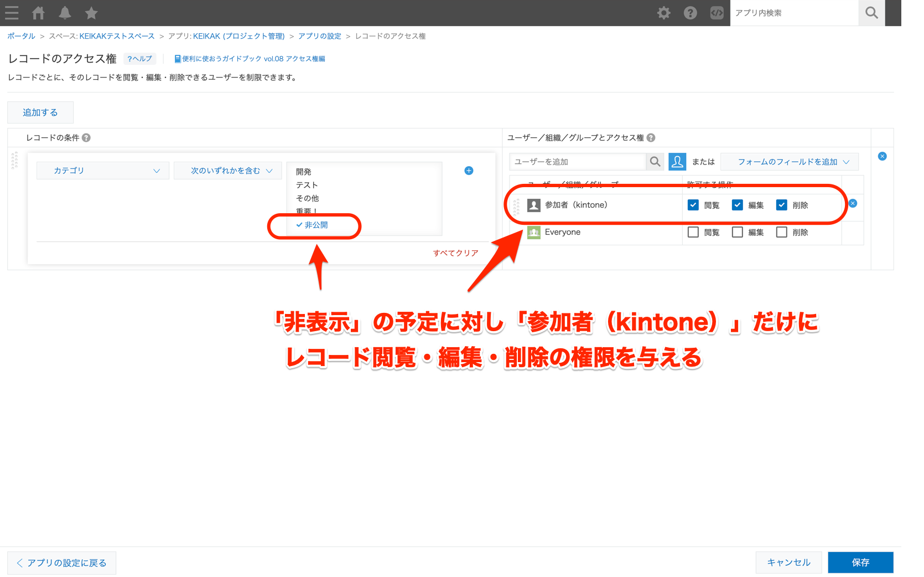Open the hamburger menu

tap(12, 13)
